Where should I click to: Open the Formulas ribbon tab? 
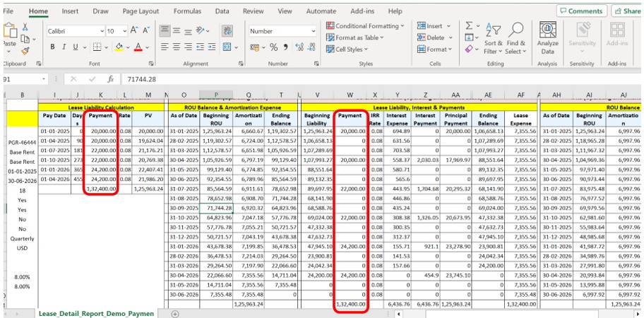[187, 11]
